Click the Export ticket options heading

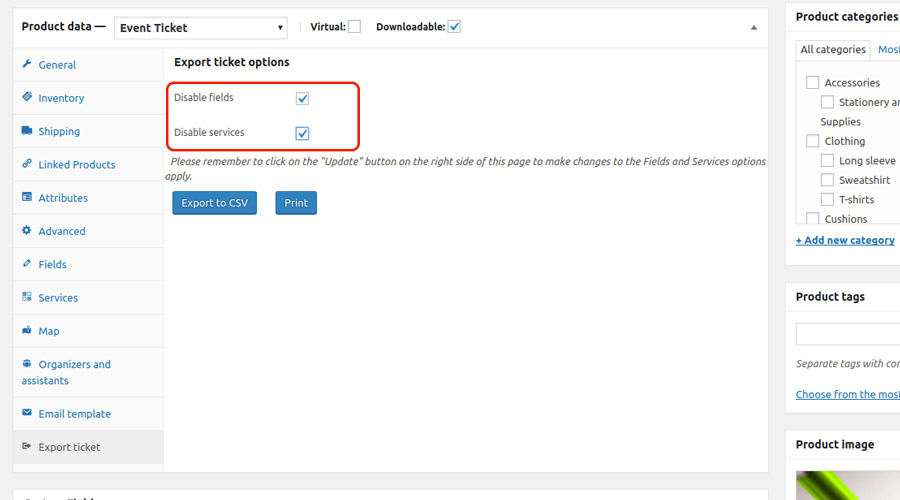pos(232,62)
